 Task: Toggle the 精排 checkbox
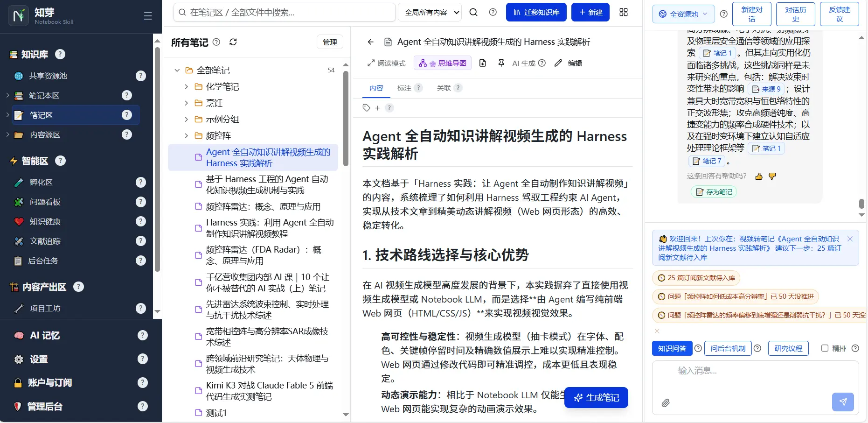point(825,348)
